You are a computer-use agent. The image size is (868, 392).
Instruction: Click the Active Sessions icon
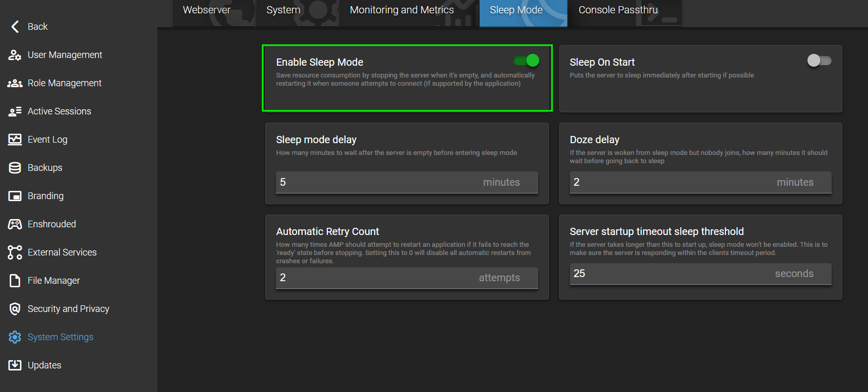pos(15,111)
